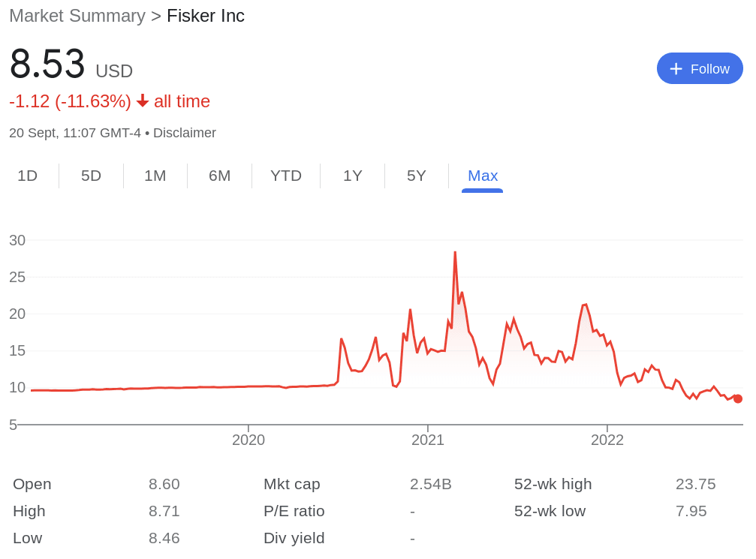Image resolution: width=756 pixels, height=559 pixels.
Task: Click the Fisker Inc title text
Action: [x=206, y=16]
